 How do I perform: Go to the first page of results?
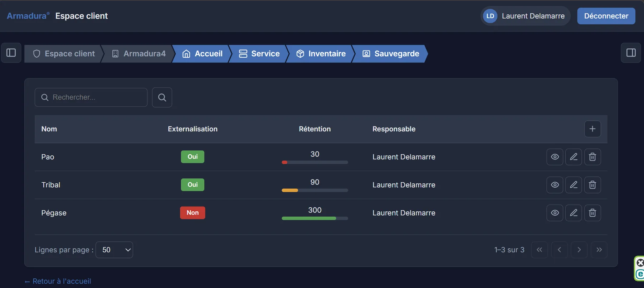tap(540, 250)
